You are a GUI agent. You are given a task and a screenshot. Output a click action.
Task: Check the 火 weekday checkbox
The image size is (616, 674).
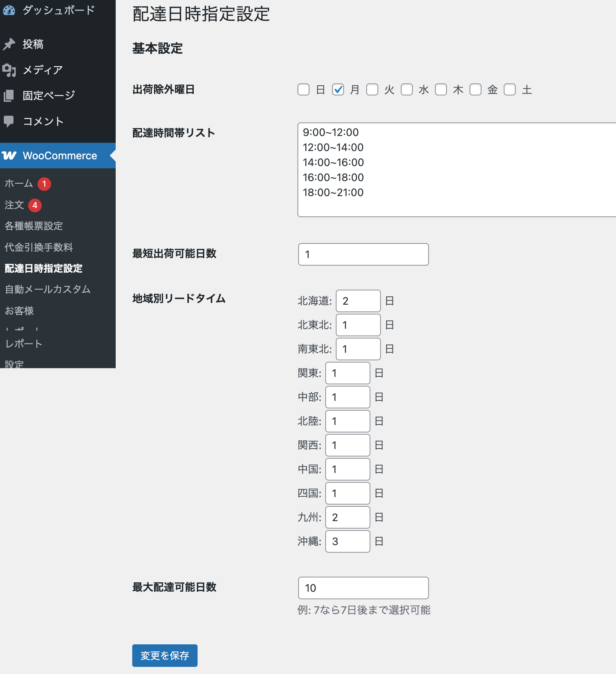click(x=372, y=89)
